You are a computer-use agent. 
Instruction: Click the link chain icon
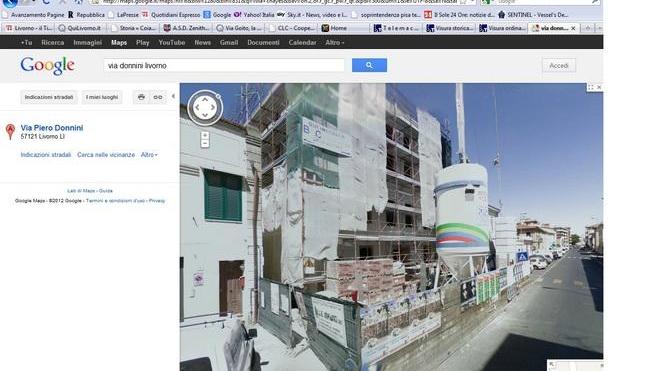pyautogui.click(x=158, y=97)
